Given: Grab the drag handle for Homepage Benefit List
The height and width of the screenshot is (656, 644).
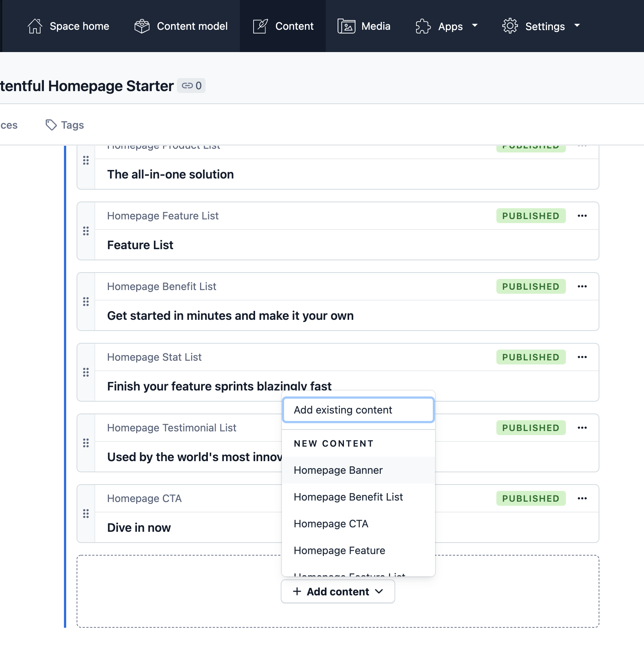Looking at the screenshot, I should 86,302.
